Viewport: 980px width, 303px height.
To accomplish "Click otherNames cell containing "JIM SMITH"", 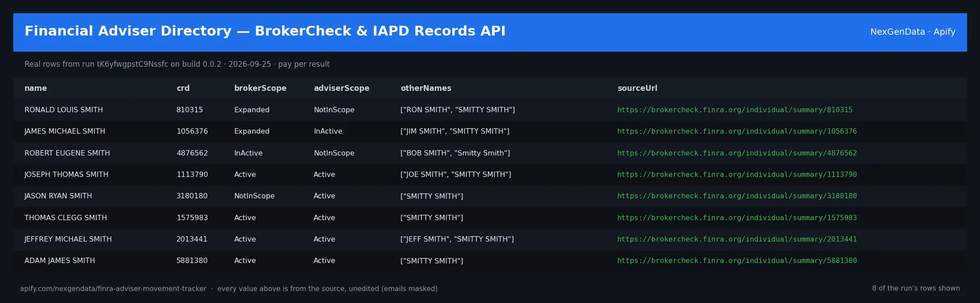I will pos(455,131).
